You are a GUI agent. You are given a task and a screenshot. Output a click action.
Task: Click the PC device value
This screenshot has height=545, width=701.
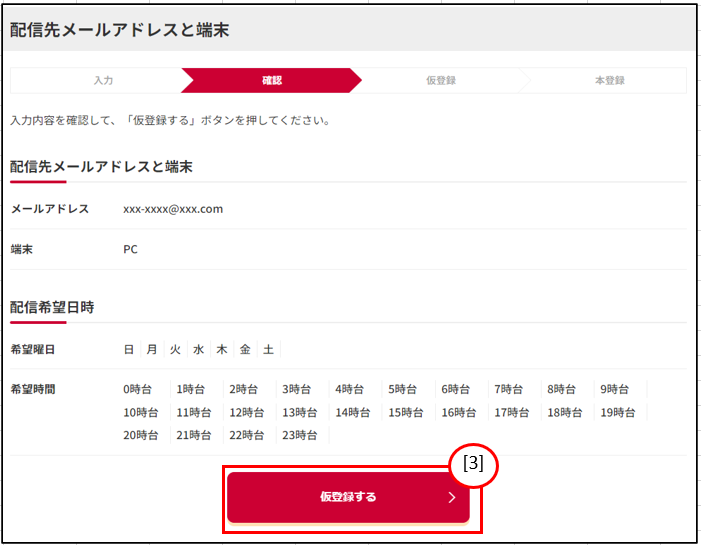pos(130,249)
